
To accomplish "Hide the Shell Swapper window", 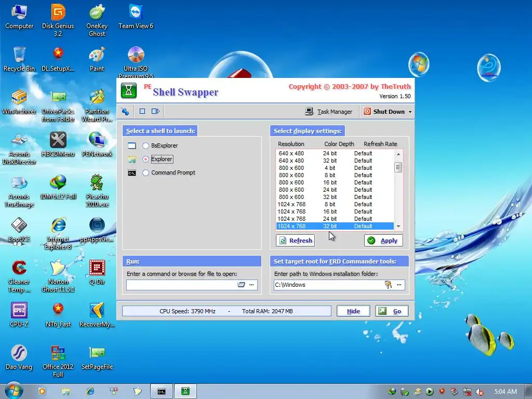I will [x=353, y=311].
